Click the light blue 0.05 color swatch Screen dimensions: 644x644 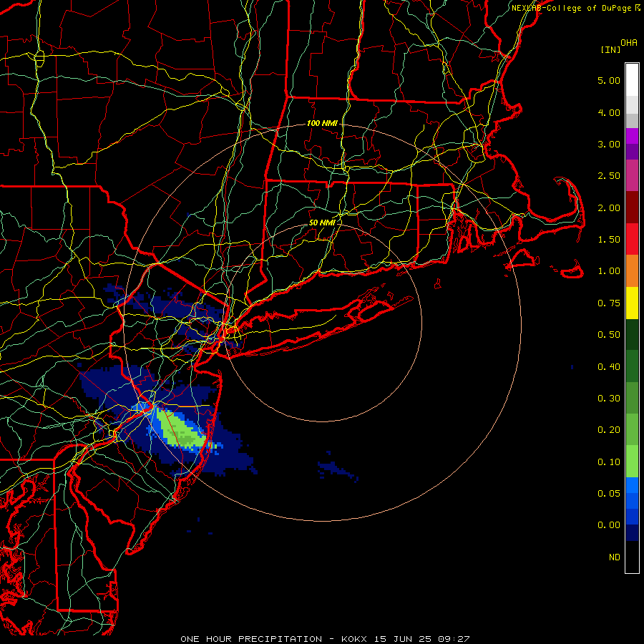(x=632, y=485)
